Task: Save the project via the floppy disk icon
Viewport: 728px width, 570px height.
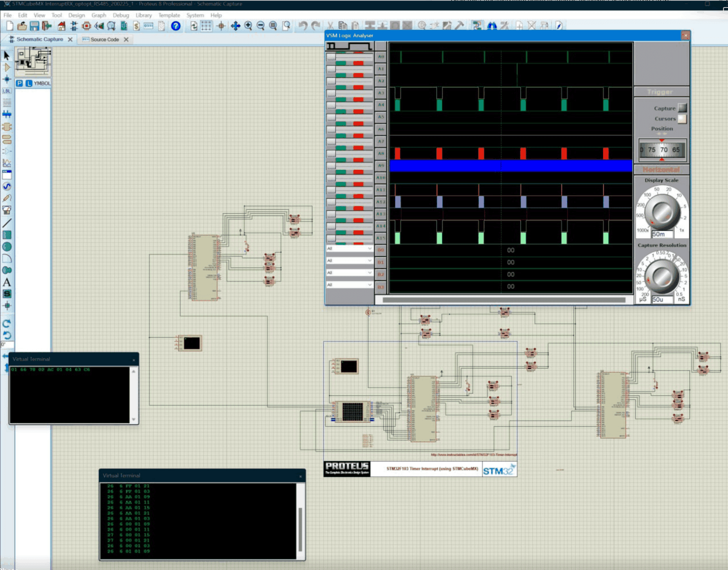Action: click(x=34, y=26)
